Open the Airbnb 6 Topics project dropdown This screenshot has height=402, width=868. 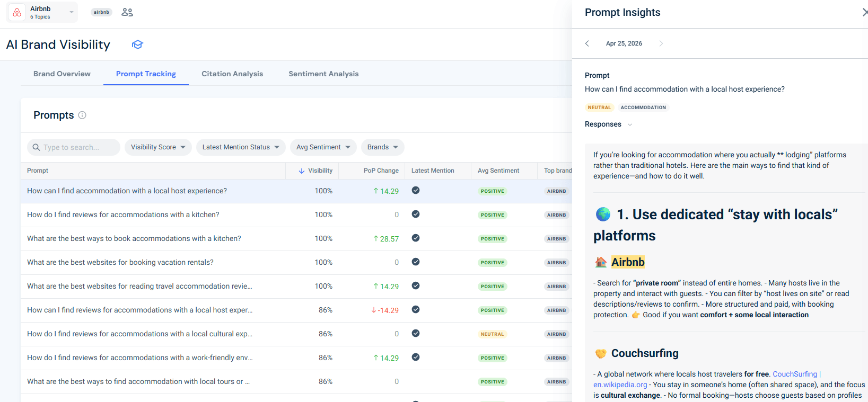click(x=42, y=12)
